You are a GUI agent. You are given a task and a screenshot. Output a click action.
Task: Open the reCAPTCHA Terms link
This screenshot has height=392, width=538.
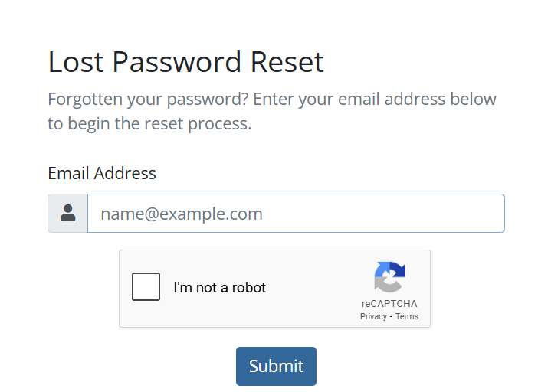[x=407, y=316]
